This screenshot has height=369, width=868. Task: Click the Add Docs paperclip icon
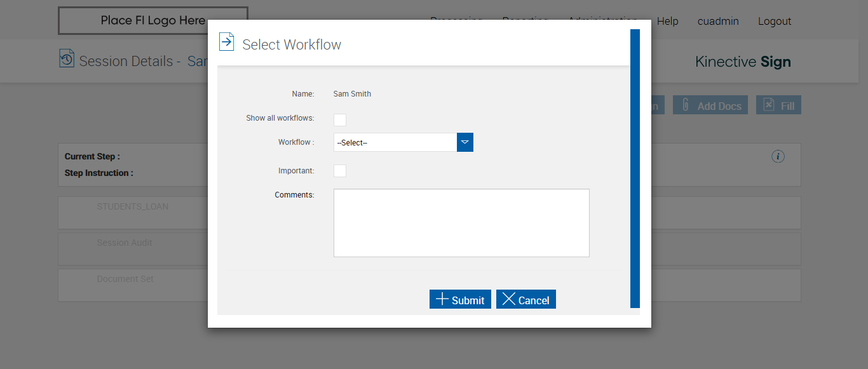(686, 105)
